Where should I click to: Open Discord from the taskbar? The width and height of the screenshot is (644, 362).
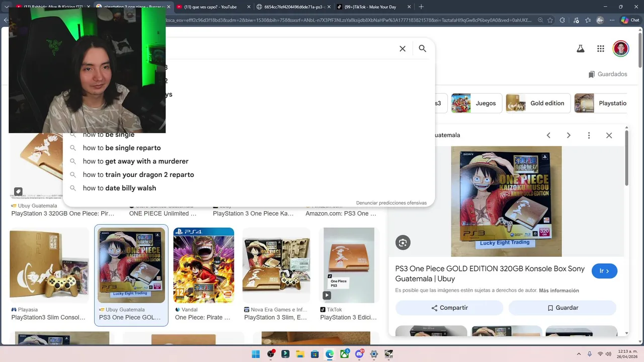(359, 354)
